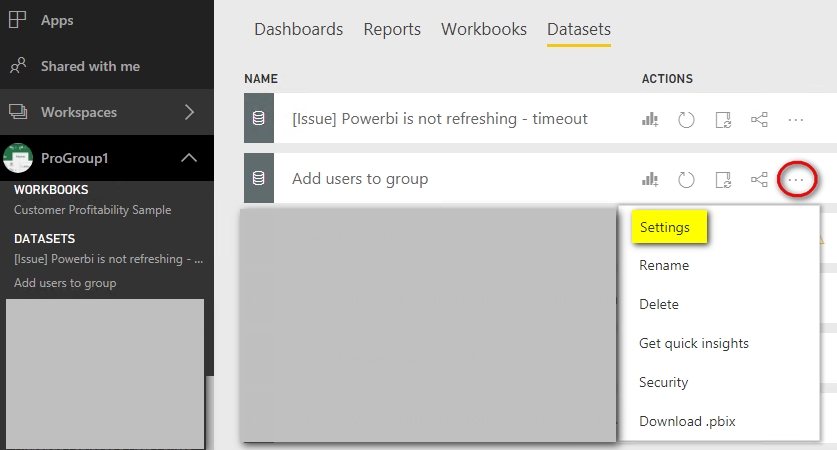
Task: Open Apps from the navigation pane
Action: pos(57,20)
